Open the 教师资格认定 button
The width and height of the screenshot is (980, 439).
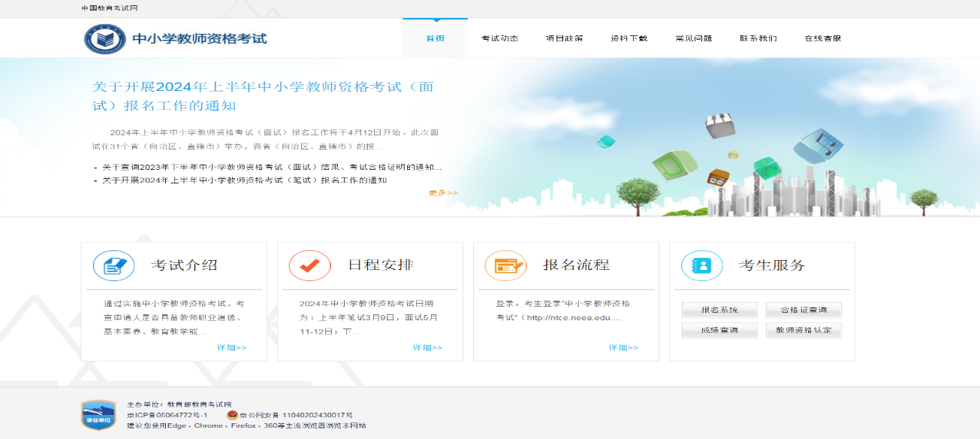[x=804, y=331]
